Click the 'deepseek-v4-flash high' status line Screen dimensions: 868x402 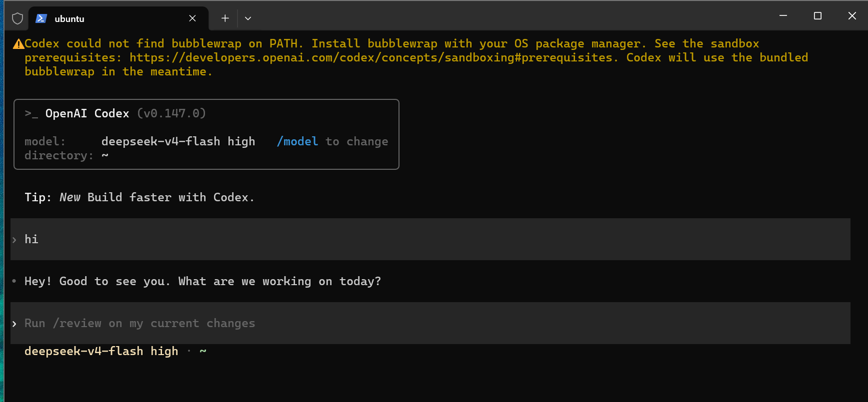tap(101, 351)
